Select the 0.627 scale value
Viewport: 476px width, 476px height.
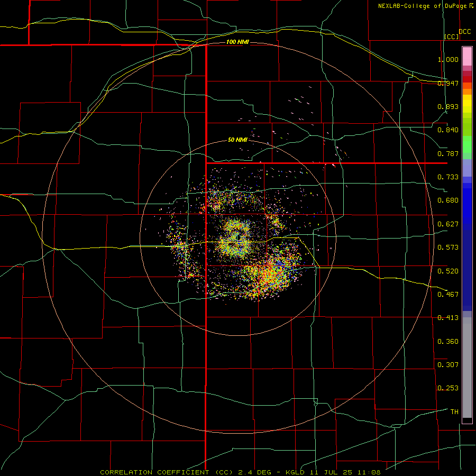448,224
